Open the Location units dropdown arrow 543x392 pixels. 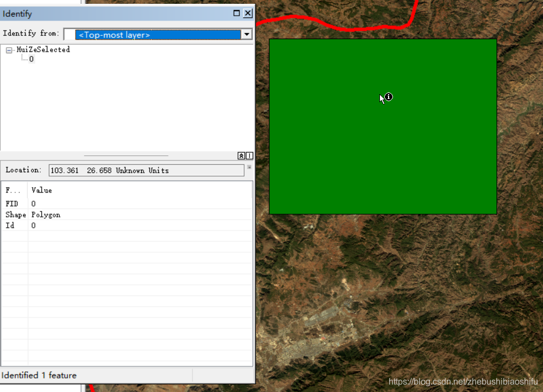[249, 167]
